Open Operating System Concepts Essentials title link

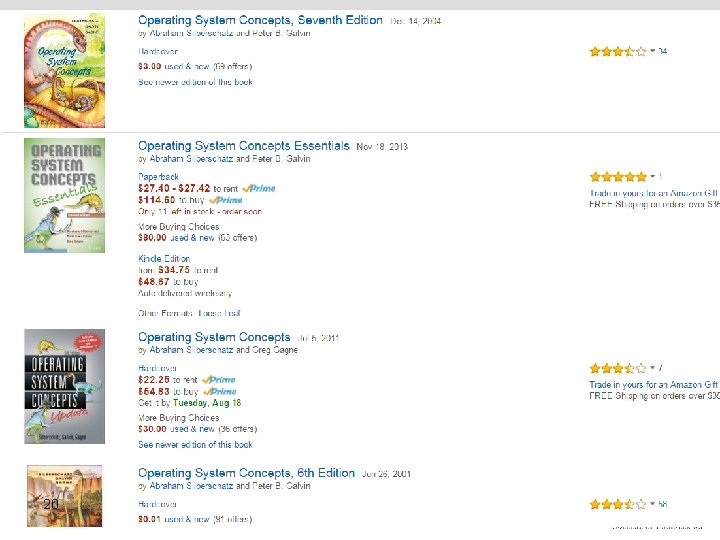(244, 146)
